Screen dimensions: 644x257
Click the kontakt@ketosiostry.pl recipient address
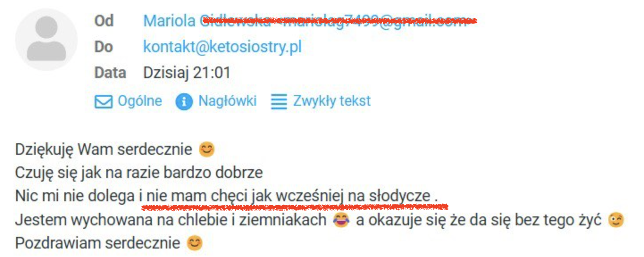[222, 47]
